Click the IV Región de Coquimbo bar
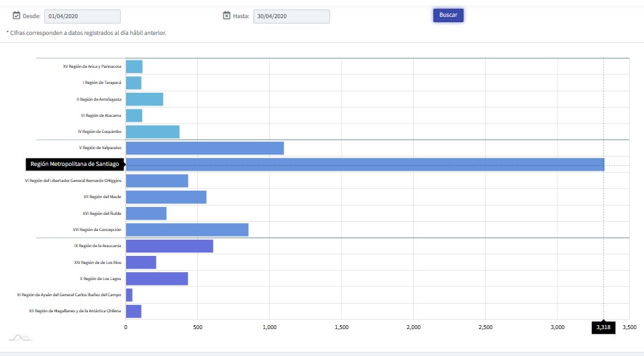The width and height of the screenshot is (644, 356). pyautogui.click(x=152, y=132)
